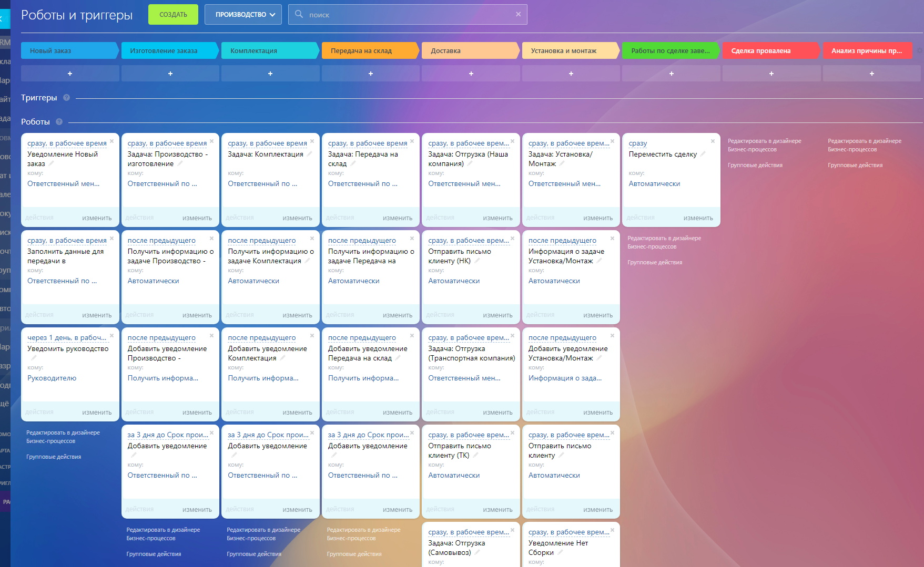Remove the Переместить сделку robot
924x567 pixels.
(713, 141)
